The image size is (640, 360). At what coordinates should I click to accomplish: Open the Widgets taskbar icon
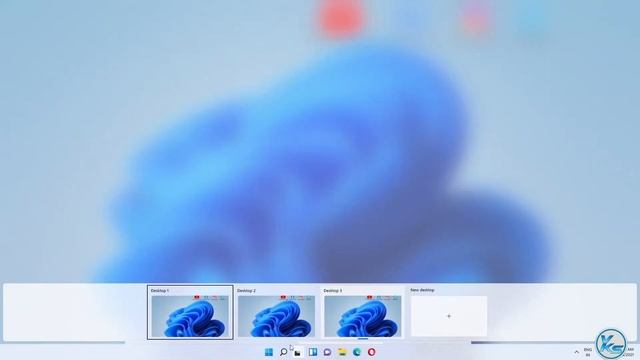(x=313, y=352)
